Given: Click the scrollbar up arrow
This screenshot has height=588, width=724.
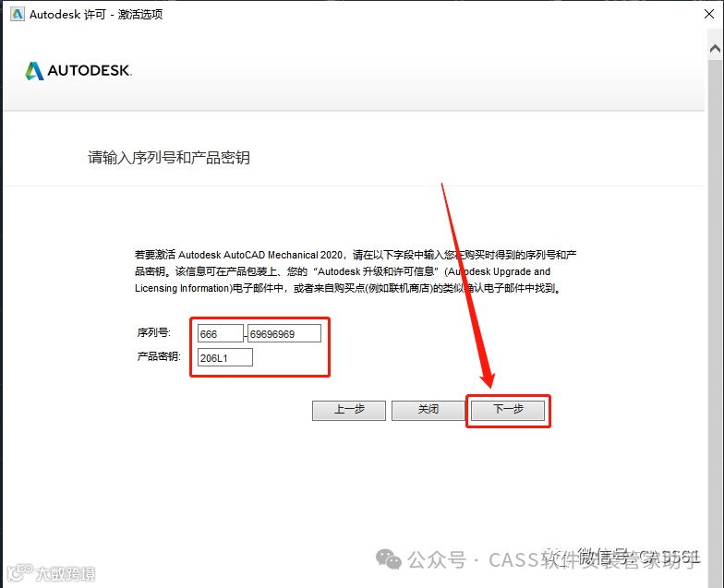Looking at the screenshot, I should point(715,48).
